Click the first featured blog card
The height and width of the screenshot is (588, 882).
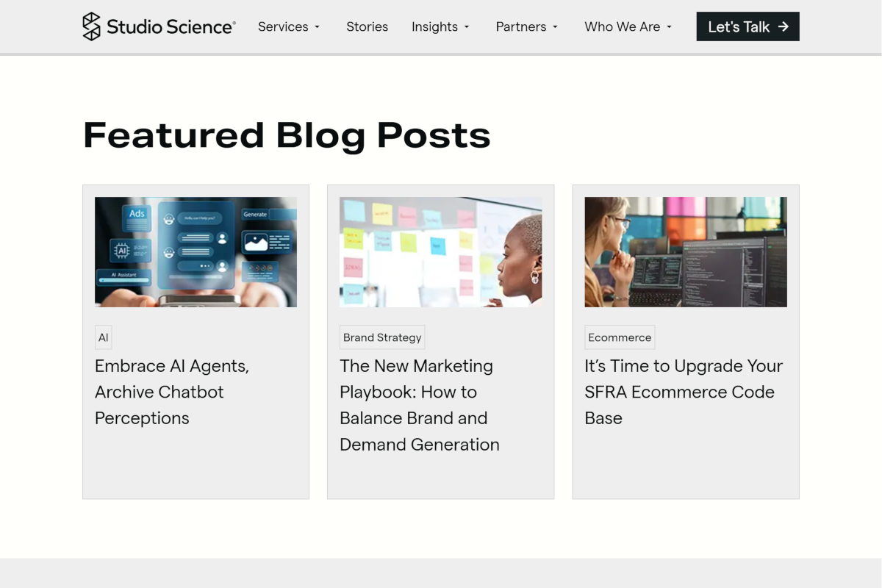[196, 341]
